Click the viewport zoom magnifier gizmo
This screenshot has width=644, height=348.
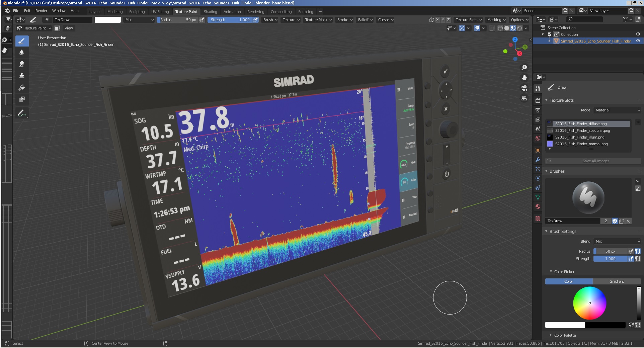(x=524, y=68)
